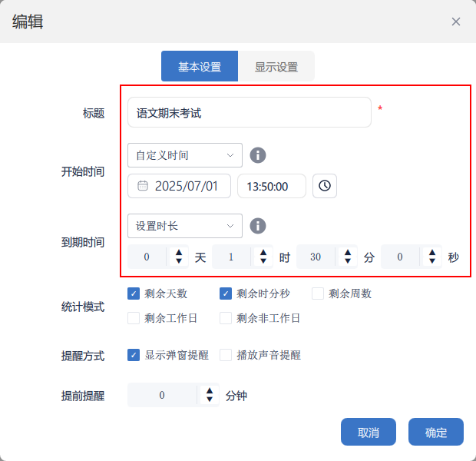The width and height of the screenshot is (476, 461).
Task: Check the 剩余工作日 option
Action: pos(134,318)
